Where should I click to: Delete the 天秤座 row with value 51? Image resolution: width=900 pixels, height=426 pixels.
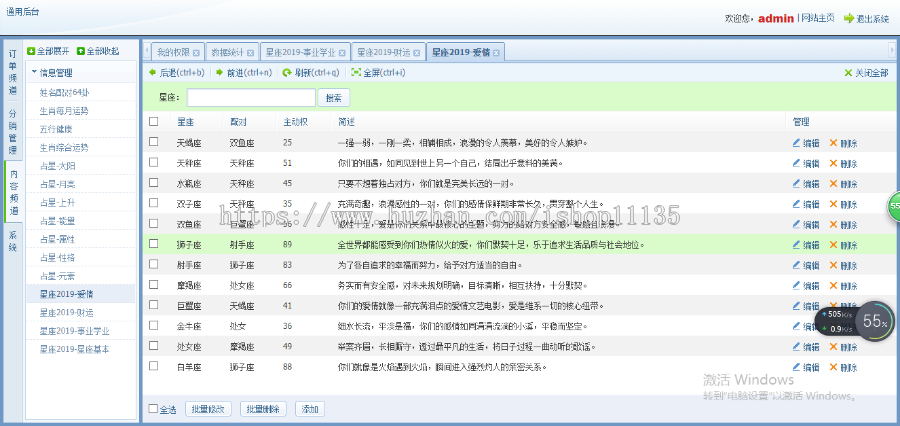[843, 163]
